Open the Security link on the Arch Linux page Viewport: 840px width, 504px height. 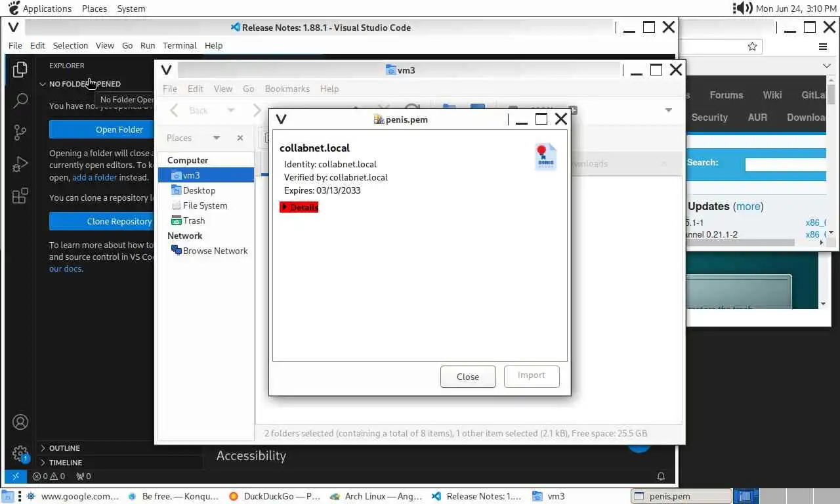point(709,117)
